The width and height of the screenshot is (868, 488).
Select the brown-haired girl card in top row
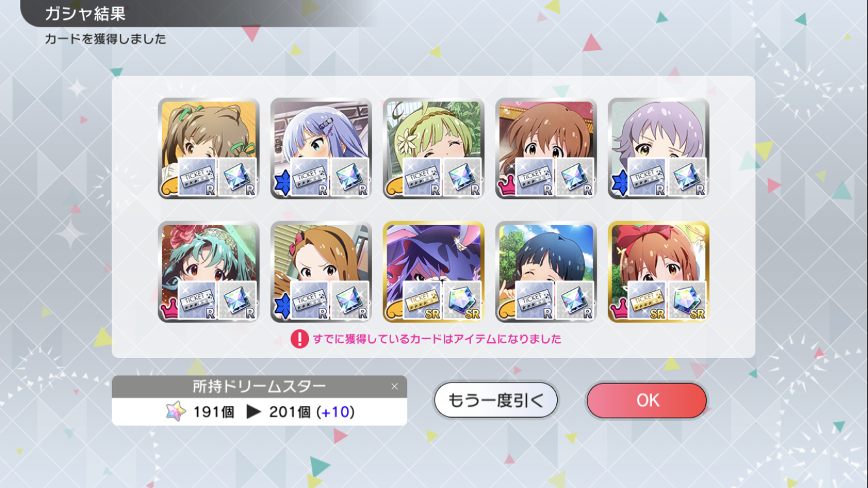[x=546, y=148]
